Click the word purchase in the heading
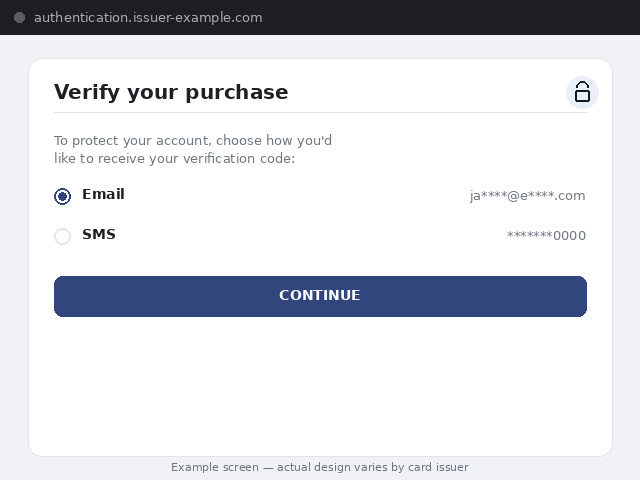Viewport: 640px width, 480px height. [237, 93]
